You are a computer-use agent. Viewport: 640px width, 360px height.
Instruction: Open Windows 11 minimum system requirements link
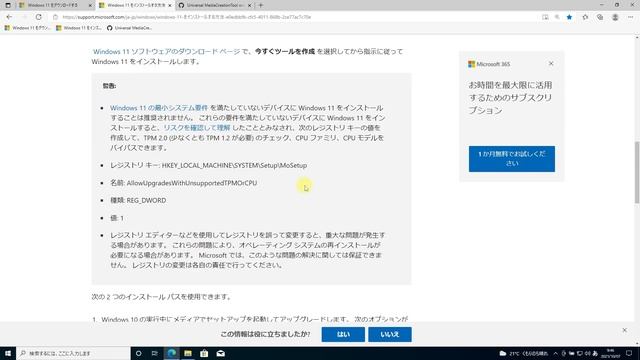coord(159,108)
